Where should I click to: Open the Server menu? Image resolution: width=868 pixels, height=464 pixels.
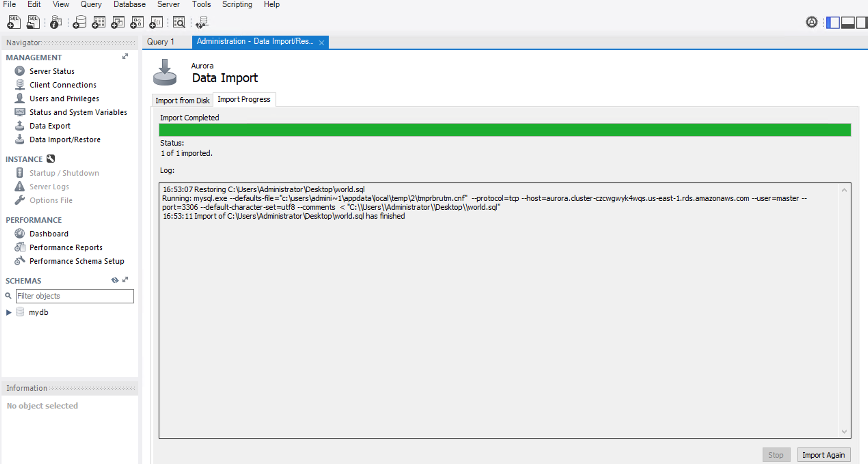click(x=168, y=4)
